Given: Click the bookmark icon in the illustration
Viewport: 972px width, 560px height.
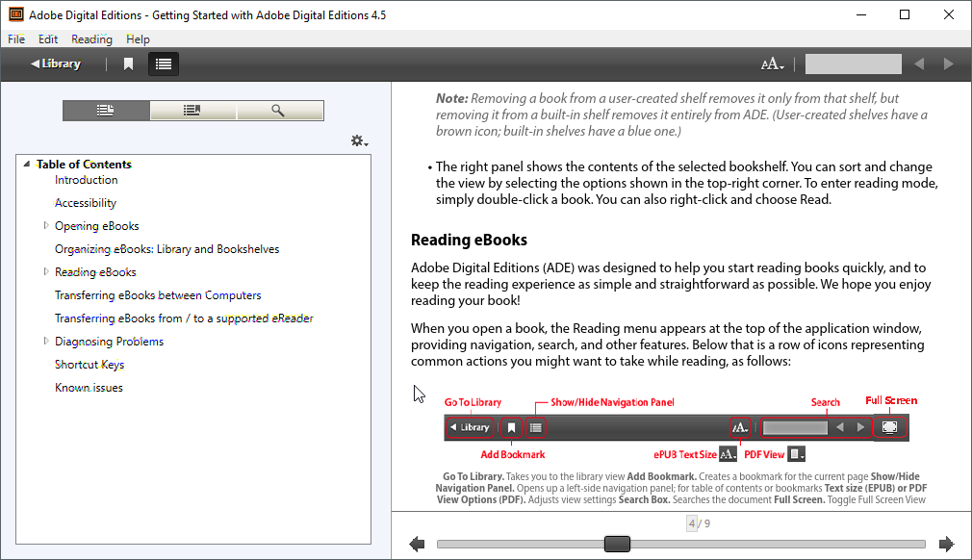Looking at the screenshot, I should click(511, 427).
